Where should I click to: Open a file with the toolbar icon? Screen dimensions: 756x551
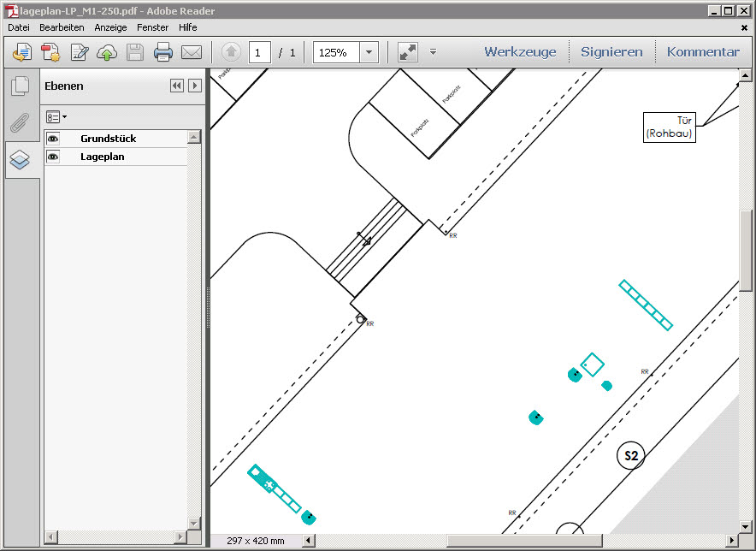pyautogui.click(x=22, y=52)
